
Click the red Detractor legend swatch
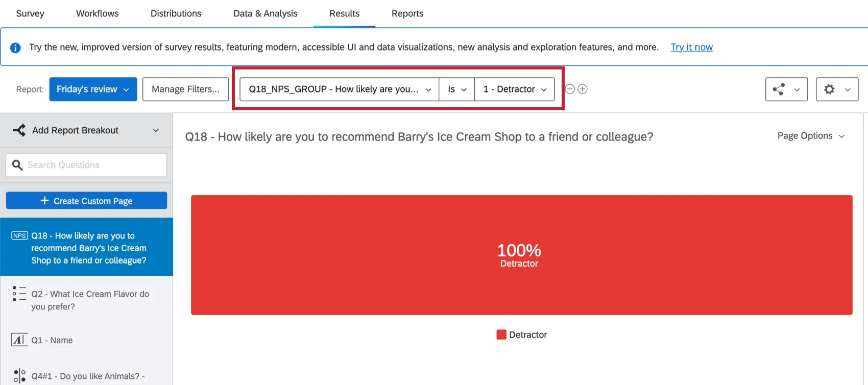point(501,334)
